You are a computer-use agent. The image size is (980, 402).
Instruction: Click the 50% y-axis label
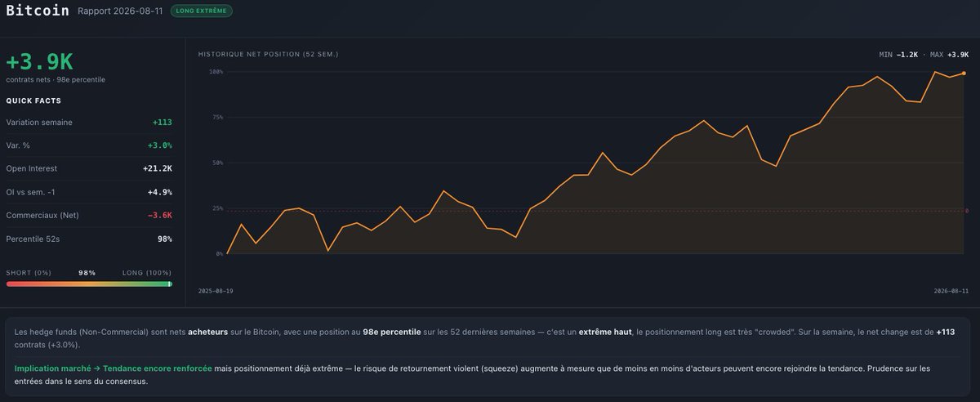point(217,163)
